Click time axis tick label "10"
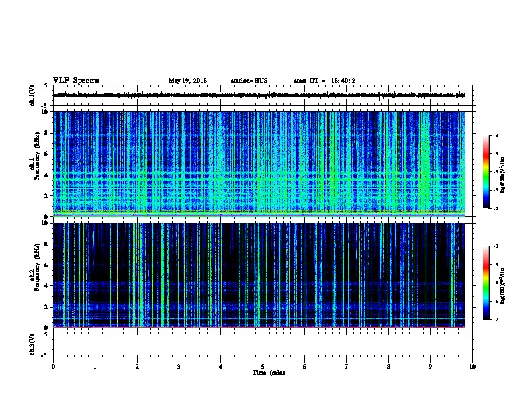This screenshot has height=411, width=532. pyautogui.click(x=472, y=367)
